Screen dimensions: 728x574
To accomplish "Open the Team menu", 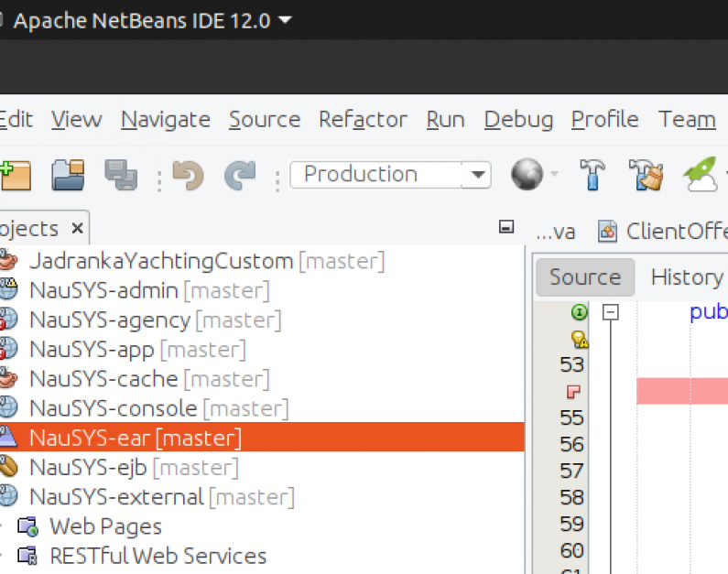I will [x=687, y=119].
